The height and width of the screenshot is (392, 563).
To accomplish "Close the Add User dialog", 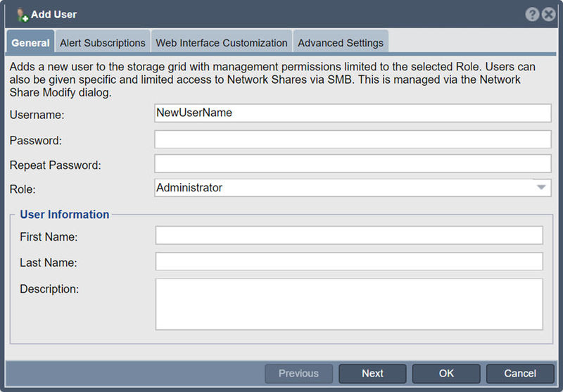I will [549, 14].
